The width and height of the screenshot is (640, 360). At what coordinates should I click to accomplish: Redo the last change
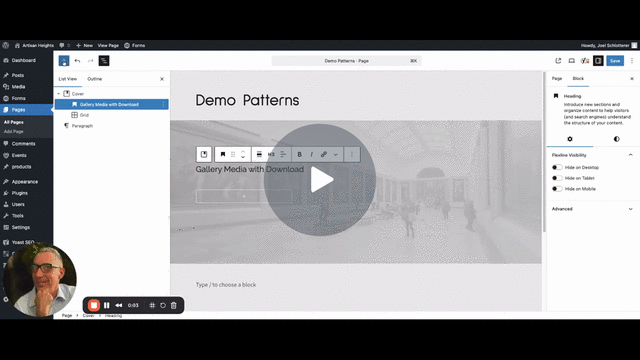[90, 61]
